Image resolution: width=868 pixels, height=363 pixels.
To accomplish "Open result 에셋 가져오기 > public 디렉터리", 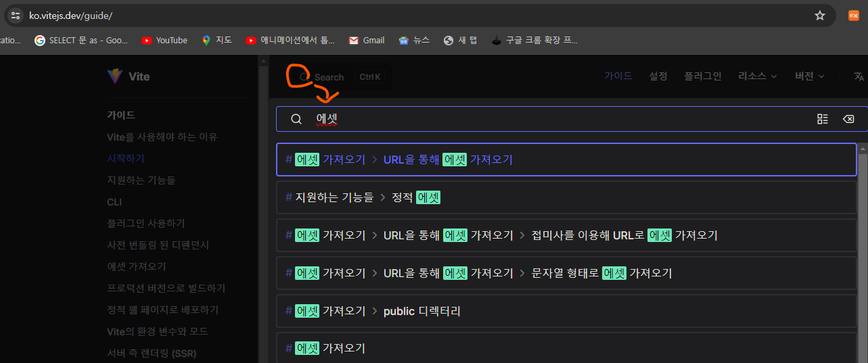I will pos(566,311).
